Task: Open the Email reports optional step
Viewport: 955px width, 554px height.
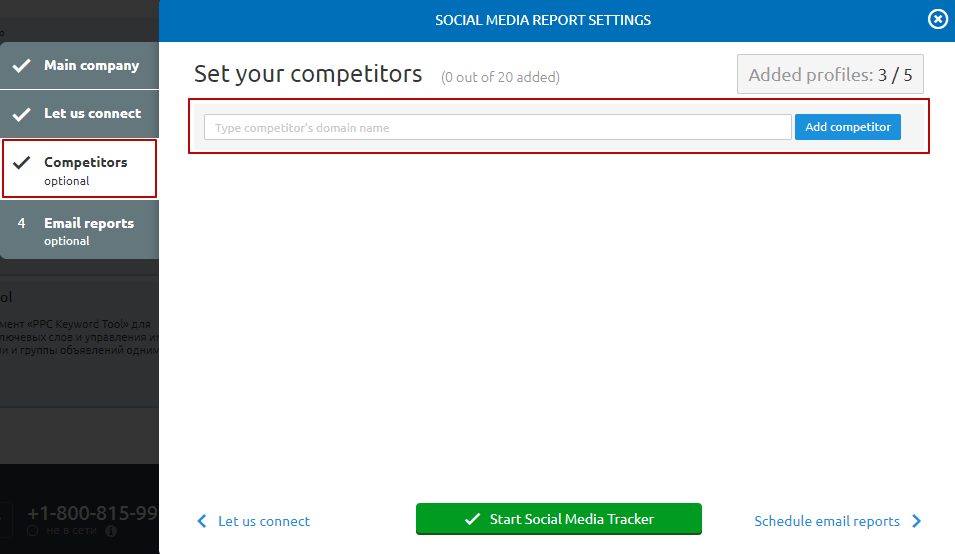Action: tap(79, 230)
